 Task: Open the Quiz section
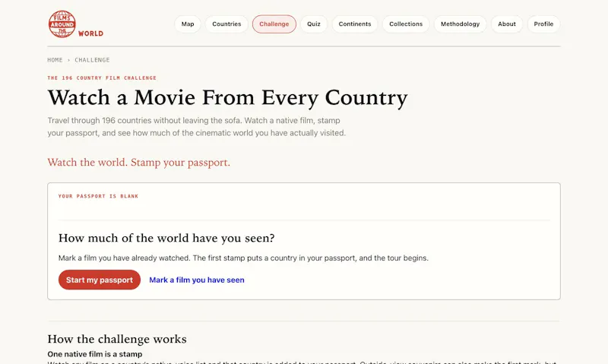pyautogui.click(x=314, y=24)
